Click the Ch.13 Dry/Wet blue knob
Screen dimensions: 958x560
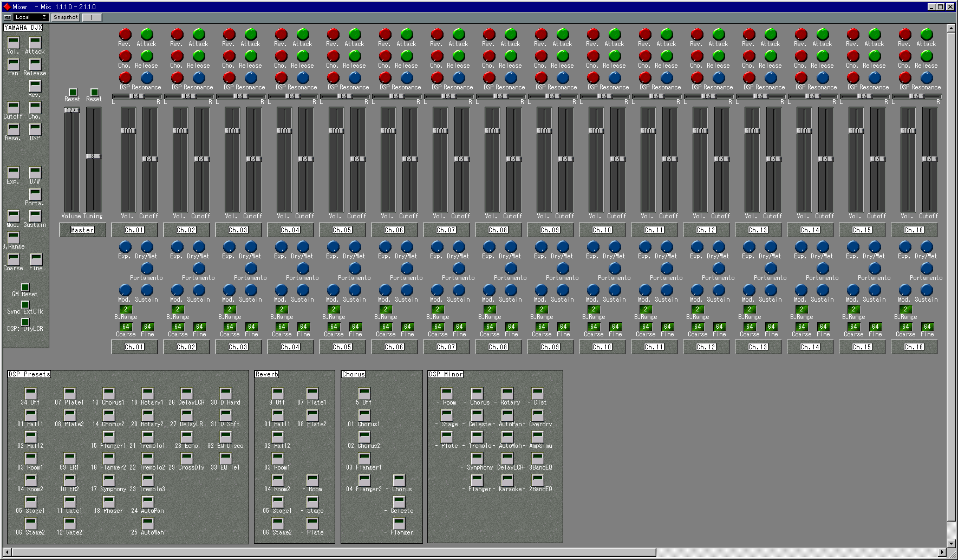click(x=771, y=247)
